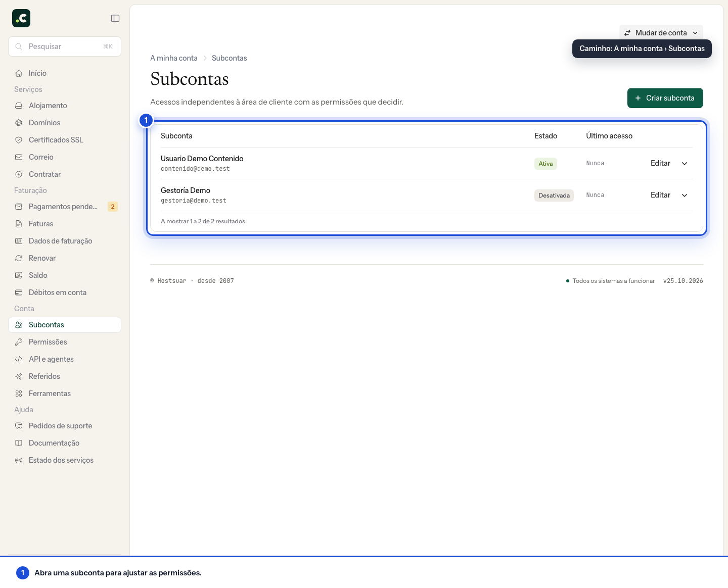Edit the Usuario Demo Contenido subaccount
728x588 pixels.
tap(660, 163)
